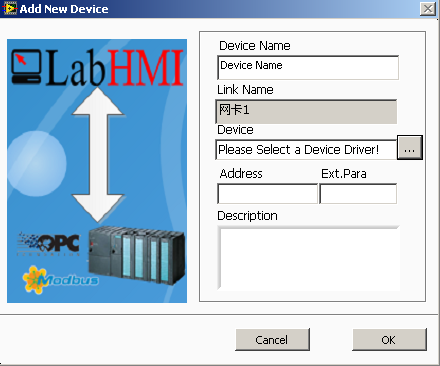Click the PLC rack picture
Screen dimensions: 440x366
coord(136,255)
